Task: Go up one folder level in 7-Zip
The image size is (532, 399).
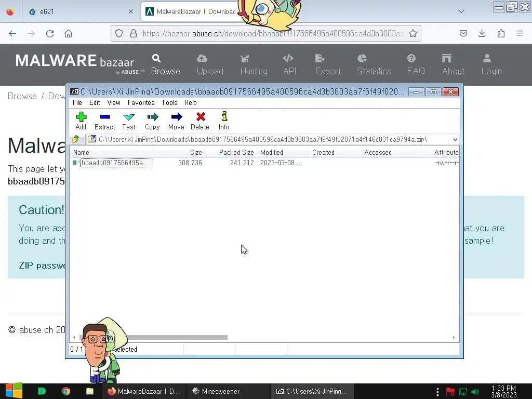Action: [x=75, y=139]
